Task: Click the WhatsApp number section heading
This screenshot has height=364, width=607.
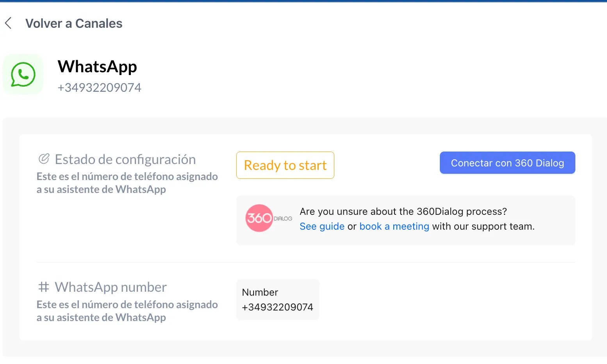Action: [111, 287]
